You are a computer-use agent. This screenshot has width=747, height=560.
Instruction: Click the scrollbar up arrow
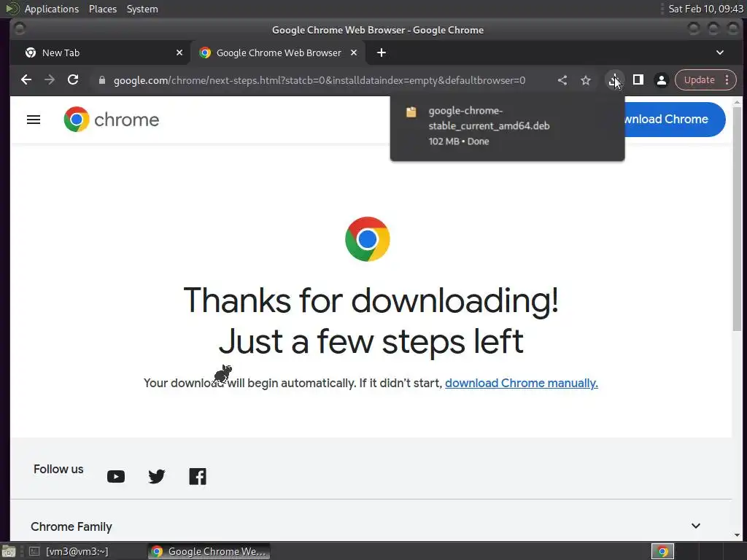coord(737,102)
